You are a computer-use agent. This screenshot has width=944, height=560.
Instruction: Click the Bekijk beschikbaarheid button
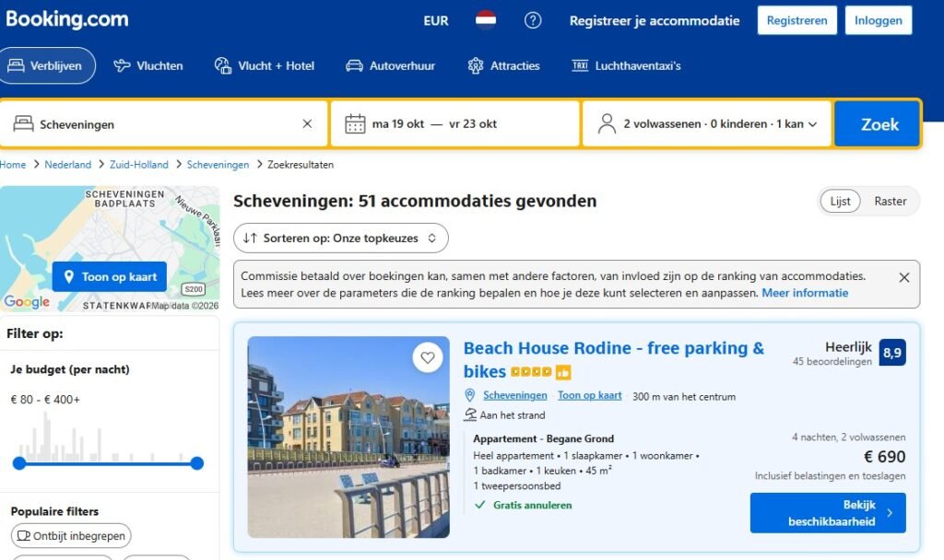[827, 513]
